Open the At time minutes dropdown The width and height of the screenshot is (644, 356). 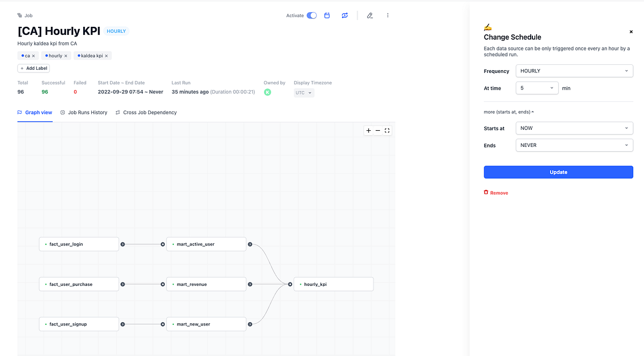[x=537, y=88]
